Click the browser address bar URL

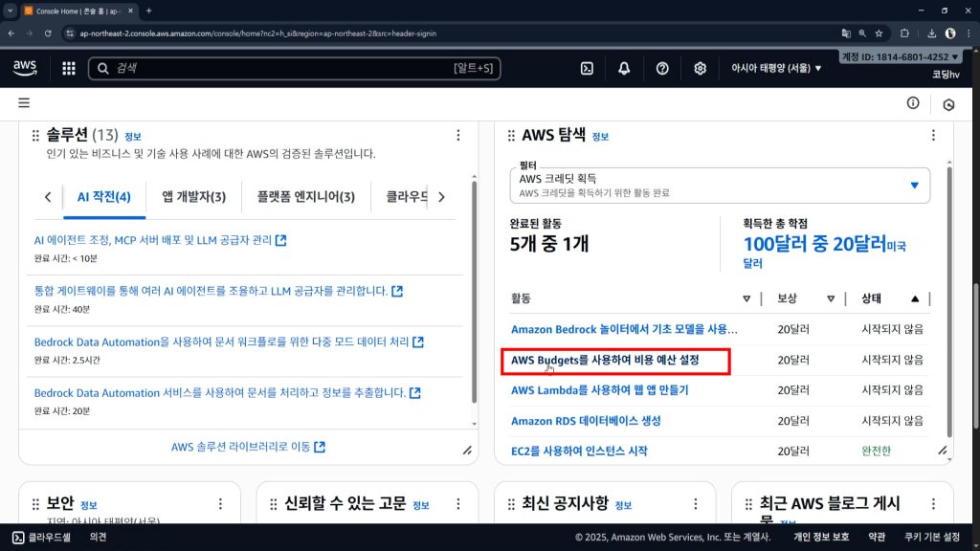click(x=258, y=33)
